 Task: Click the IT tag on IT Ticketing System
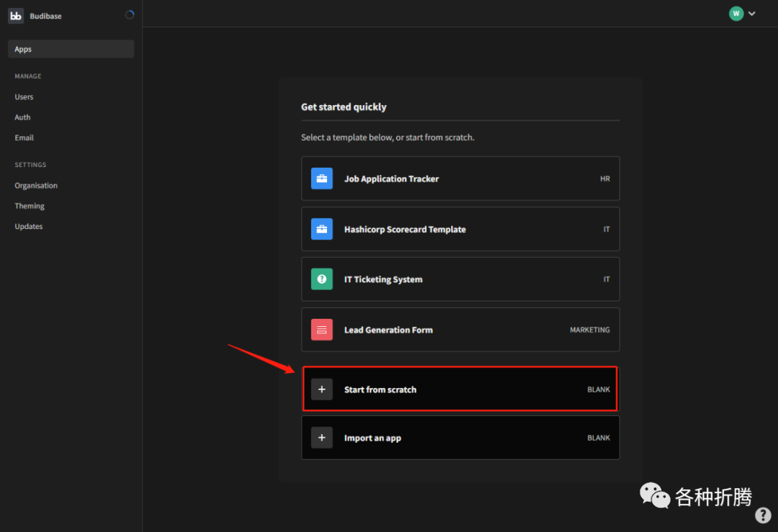[607, 279]
